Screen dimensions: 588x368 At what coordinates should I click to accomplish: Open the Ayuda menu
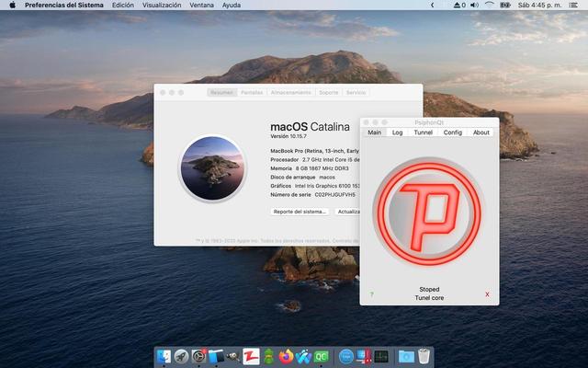pyautogui.click(x=232, y=5)
